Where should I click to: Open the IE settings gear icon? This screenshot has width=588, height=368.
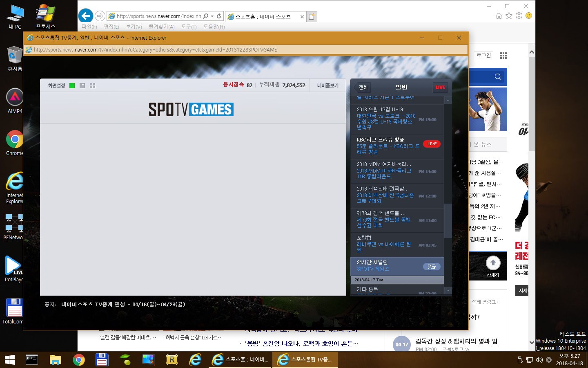(519, 16)
